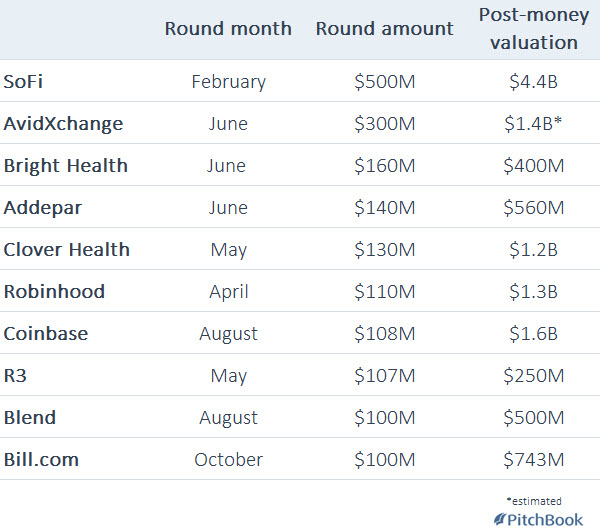Click the Robinhood company name
This screenshot has width=605, height=532.
click(x=54, y=292)
